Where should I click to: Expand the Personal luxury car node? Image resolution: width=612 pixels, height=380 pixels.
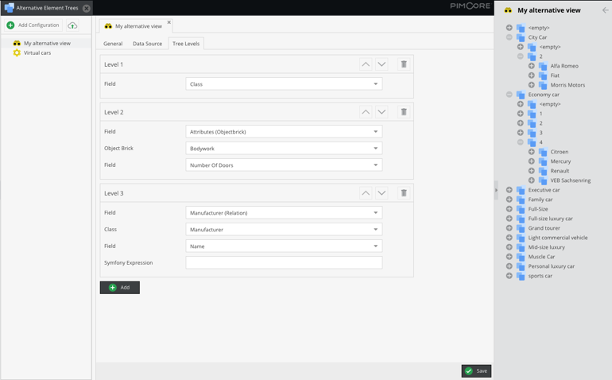(509, 266)
